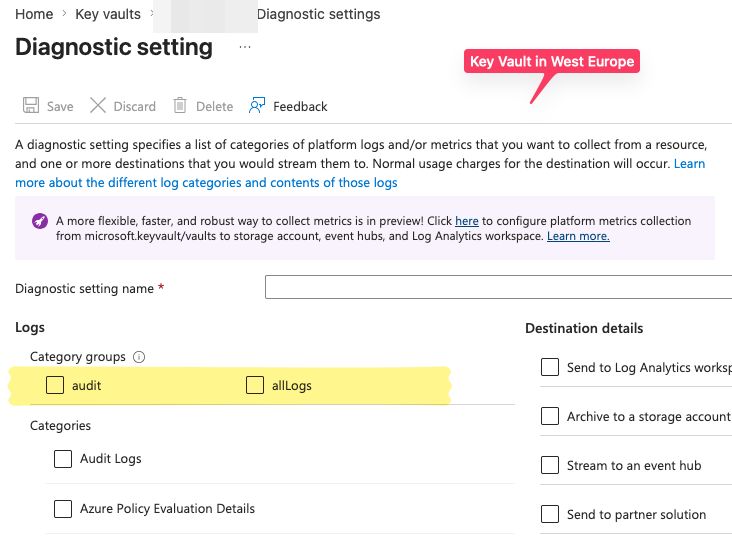Click the Feedback person icon

[x=257, y=106]
